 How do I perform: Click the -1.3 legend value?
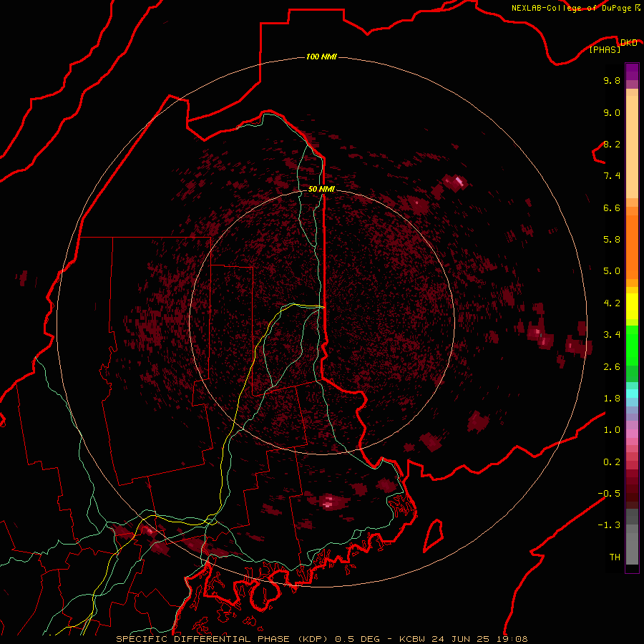609,525
